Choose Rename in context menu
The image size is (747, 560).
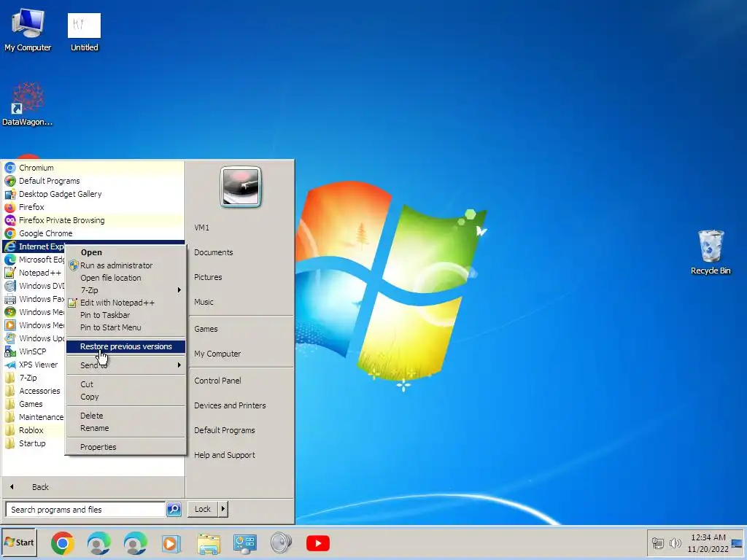[125, 428]
